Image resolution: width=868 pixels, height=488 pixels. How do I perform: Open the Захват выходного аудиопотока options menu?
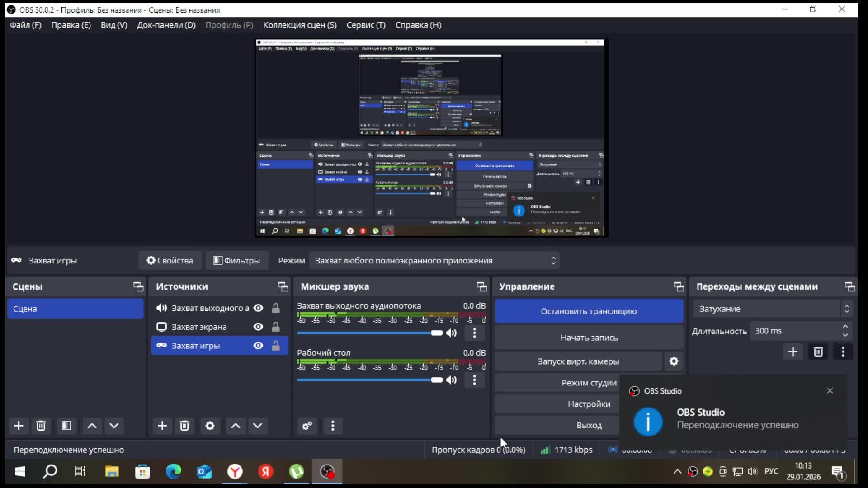click(x=474, y=333)
